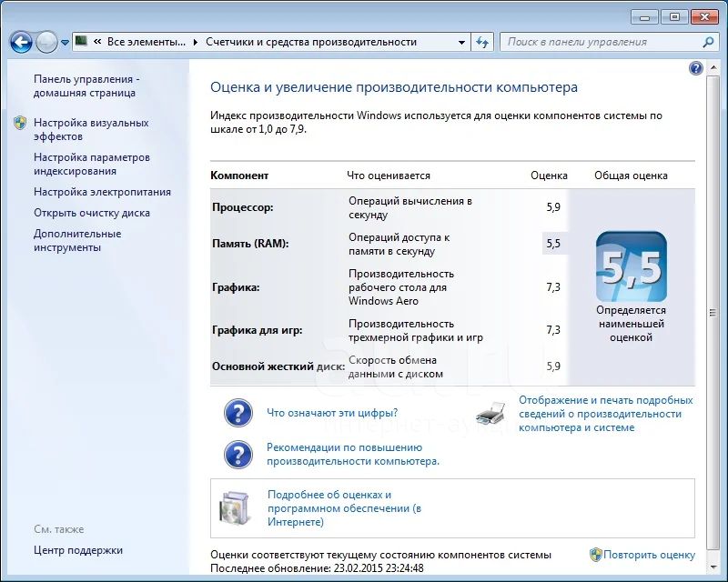This screenshot has height=582, width=728.
Task: Click shield icon beside 'Повторить оценку'
Action: click(595, 555)
